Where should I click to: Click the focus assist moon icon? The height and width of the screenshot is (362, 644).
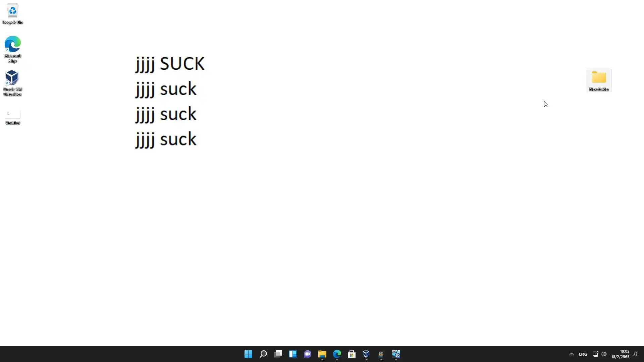635,354
